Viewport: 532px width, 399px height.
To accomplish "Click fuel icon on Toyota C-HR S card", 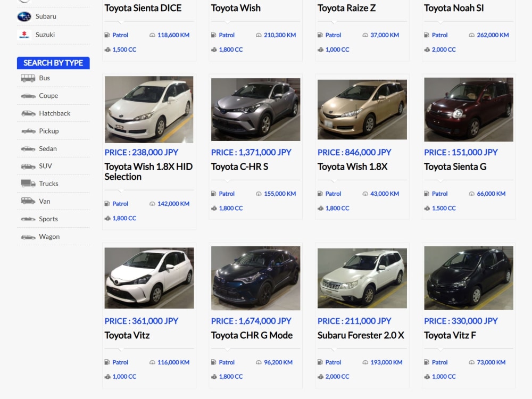I will point(213,194).
